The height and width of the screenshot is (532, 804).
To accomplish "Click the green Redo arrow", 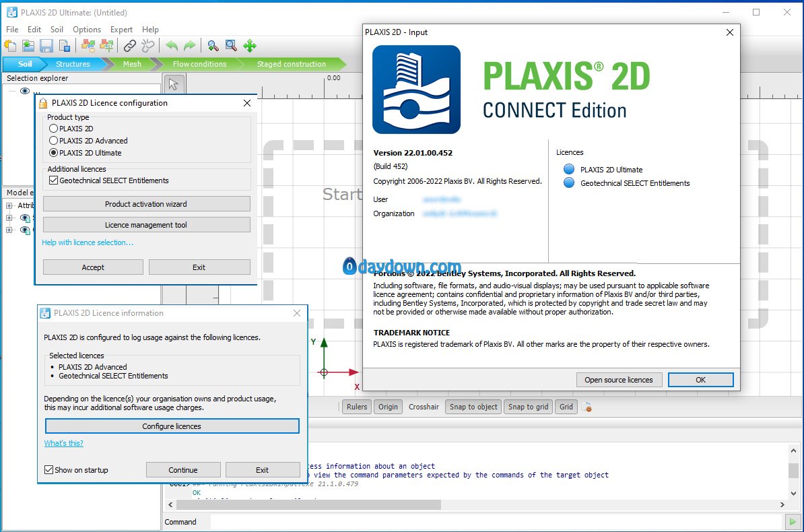I will click(190, 46).
